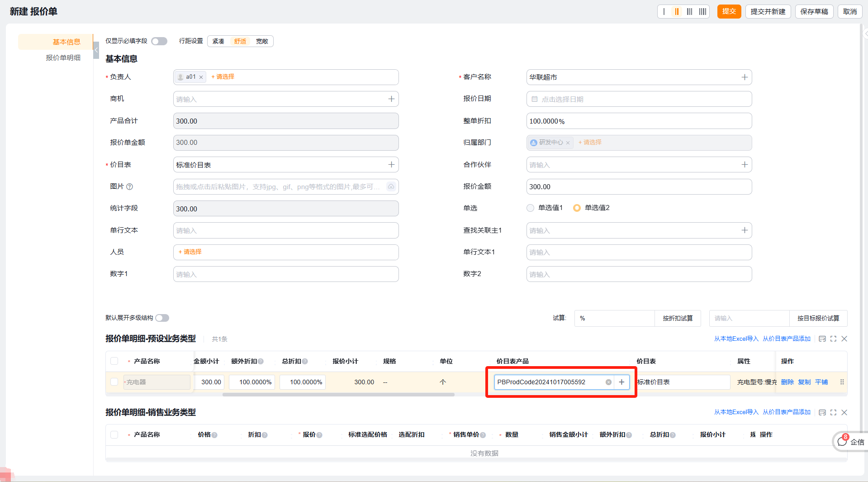Click help icon next to 图片 label
868x482 pixels.
[x=129, y=186]
